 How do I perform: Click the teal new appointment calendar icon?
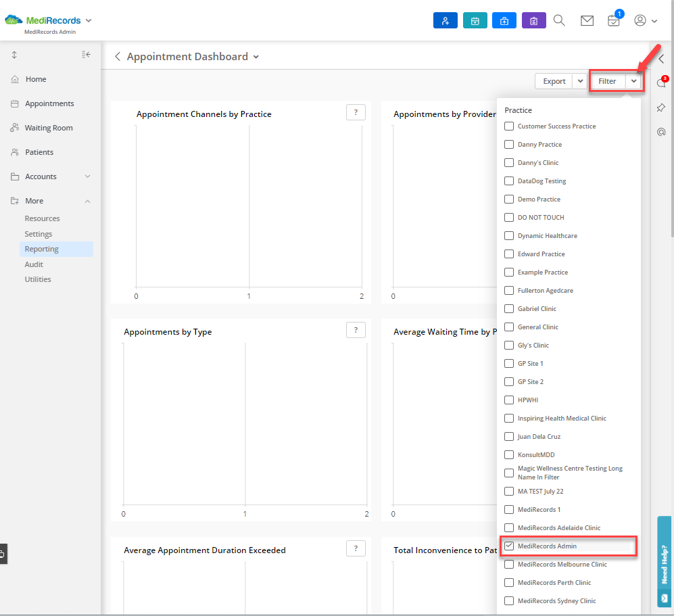[475, 20]
